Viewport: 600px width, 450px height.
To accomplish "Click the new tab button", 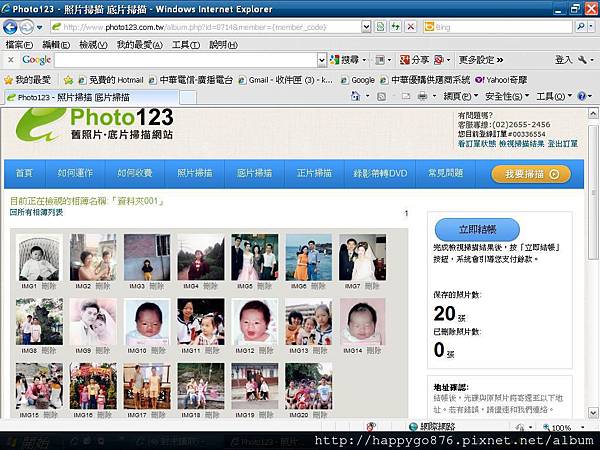I will point(188,98).
